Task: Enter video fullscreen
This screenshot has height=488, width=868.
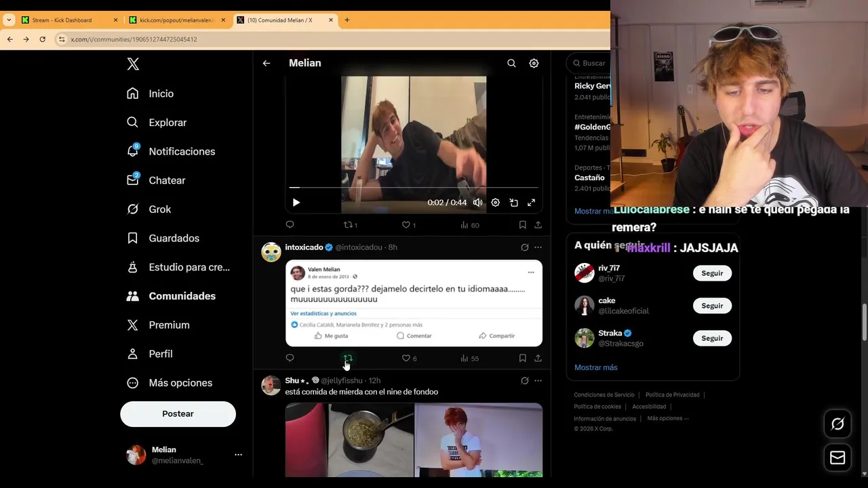Action: (531, 203)
